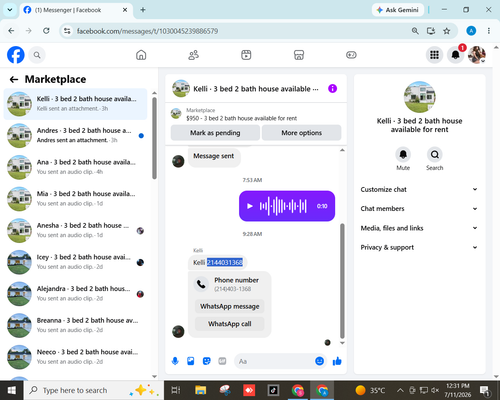Open the Facebook logo home link

tap(16, 55)
